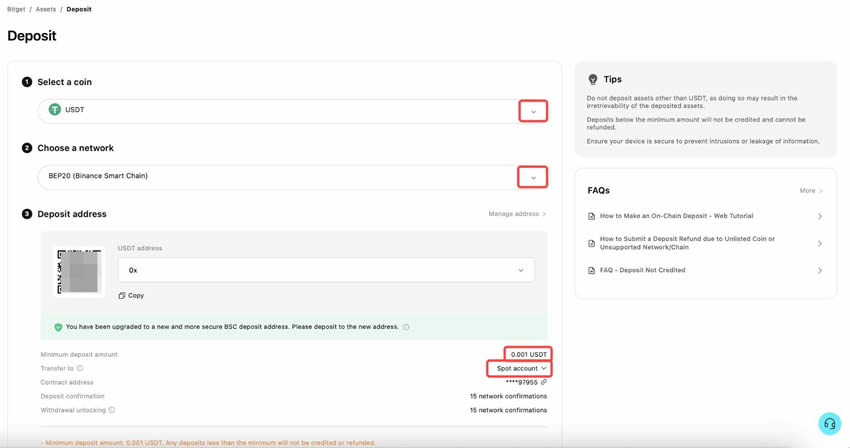Click the lightbulb icon beside Tips

click(x=593, y=79)
